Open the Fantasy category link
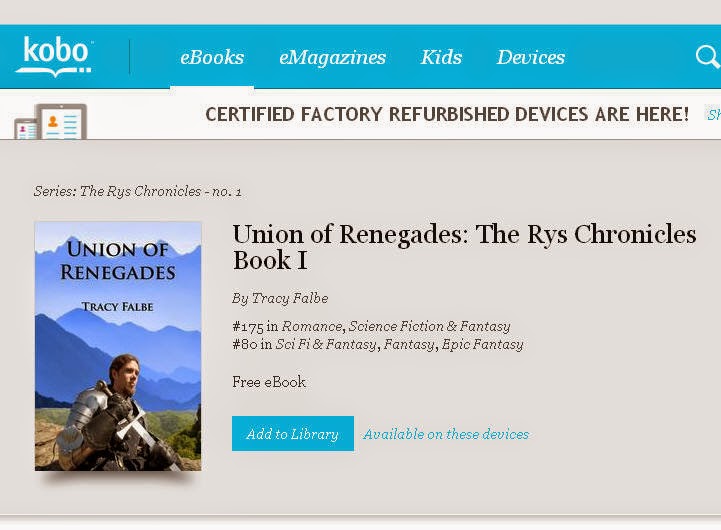This screenshot has width=721, height=530. pos(409,344)
